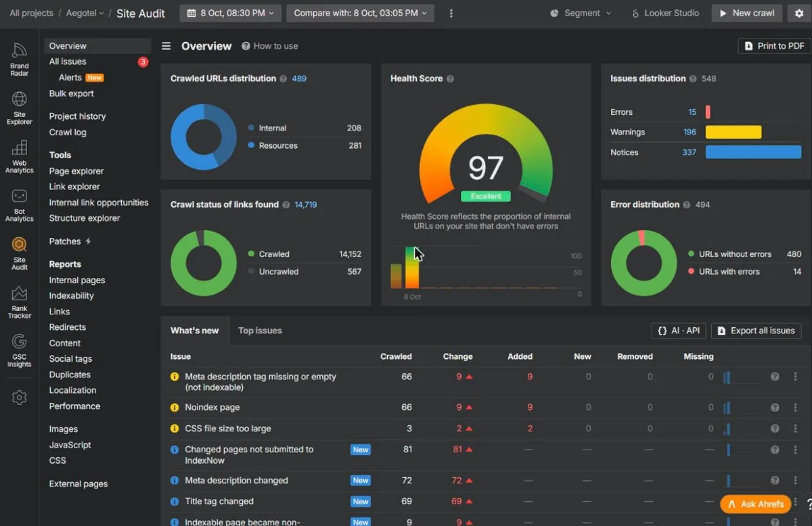Click links found total 14,719
Screen dimensions: 812x526
point(306,204)
